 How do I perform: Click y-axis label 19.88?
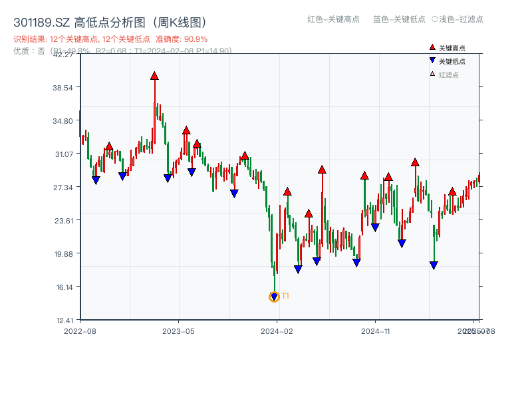pyautogui.click(x=64, y=254)
